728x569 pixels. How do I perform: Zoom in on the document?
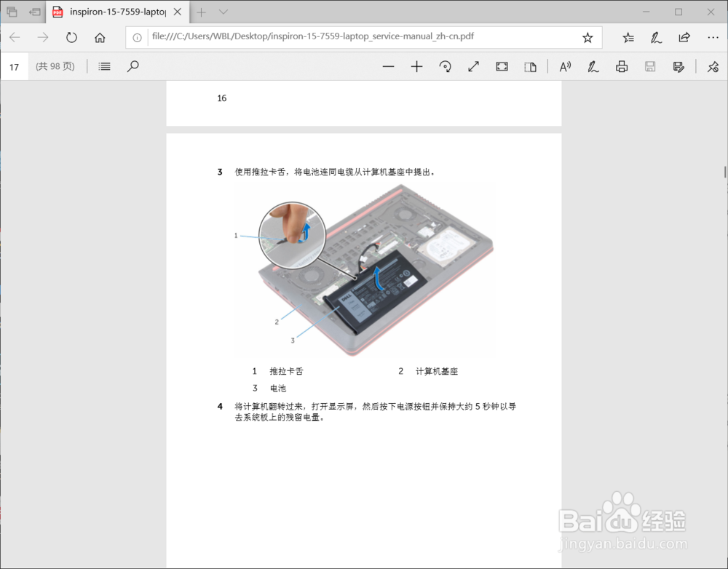coord(416,66)
